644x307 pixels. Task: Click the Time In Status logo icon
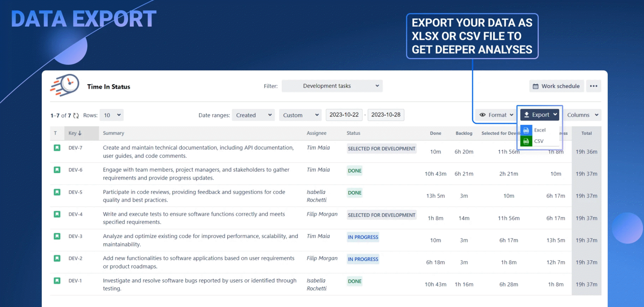[64, 86]
